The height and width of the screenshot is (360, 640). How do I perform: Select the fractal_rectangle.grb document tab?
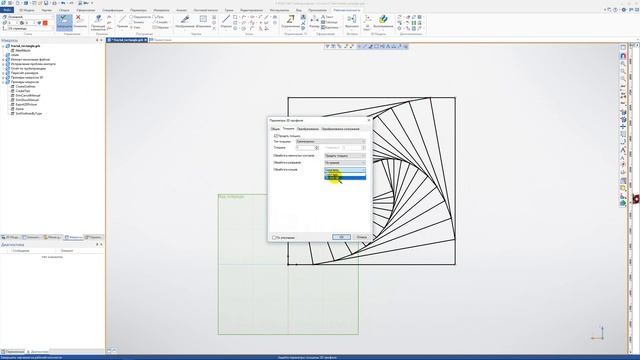(127, 40)
